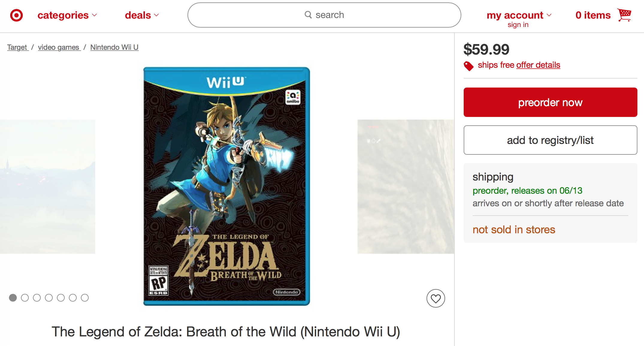Select the last carousel image dot
The height and width of the screenshot is (346, 644).
click(85, 298)
